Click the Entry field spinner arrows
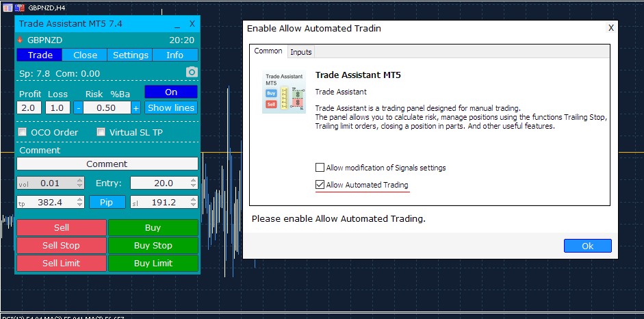 [194, 183]
